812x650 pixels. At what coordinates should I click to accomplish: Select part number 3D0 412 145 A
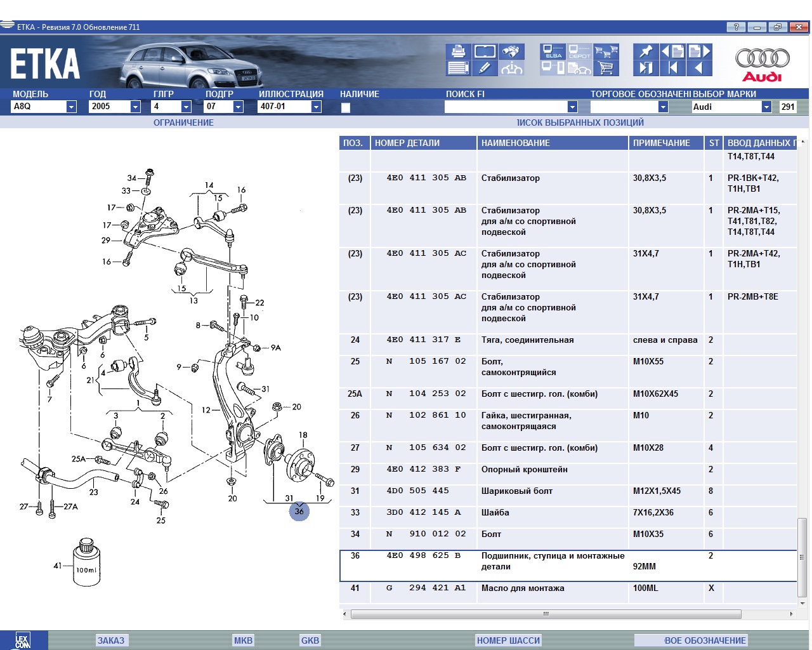click(x=424, y=512)
